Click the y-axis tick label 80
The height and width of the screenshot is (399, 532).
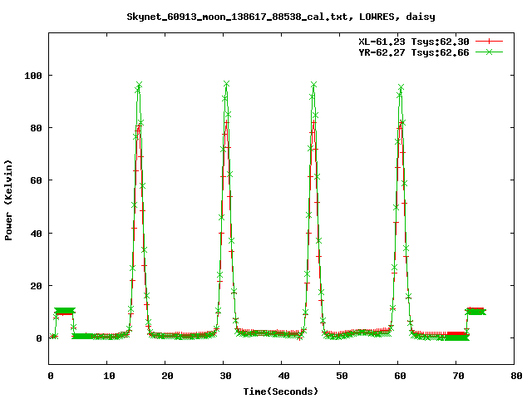tap(36, 128)
